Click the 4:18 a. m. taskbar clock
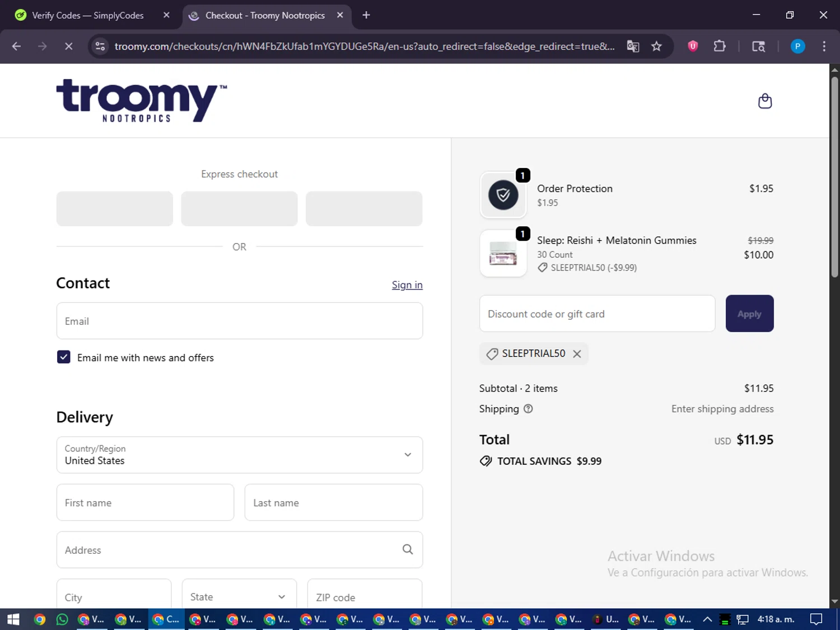This screenshot has height=630, width=840. click(x=776, y=619)
